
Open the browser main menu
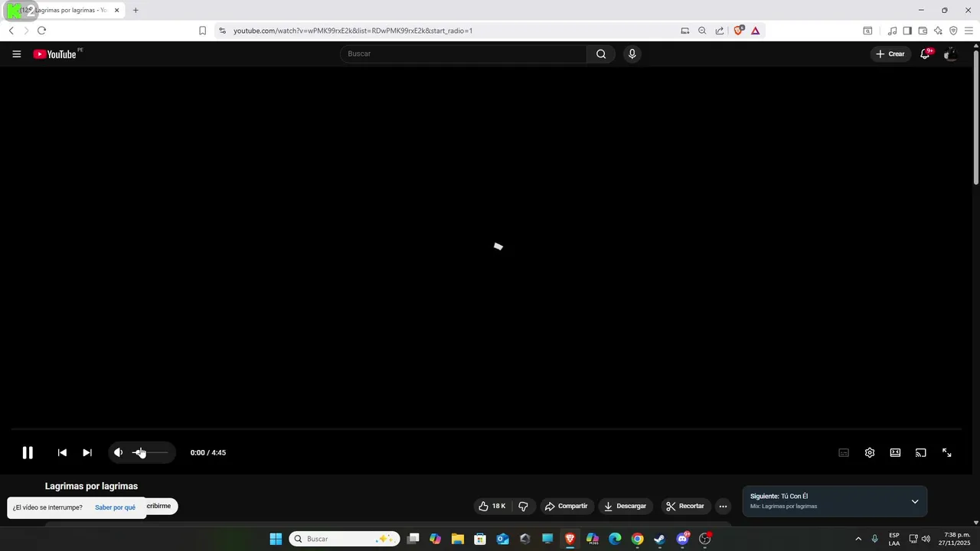(x=969, y=31)
